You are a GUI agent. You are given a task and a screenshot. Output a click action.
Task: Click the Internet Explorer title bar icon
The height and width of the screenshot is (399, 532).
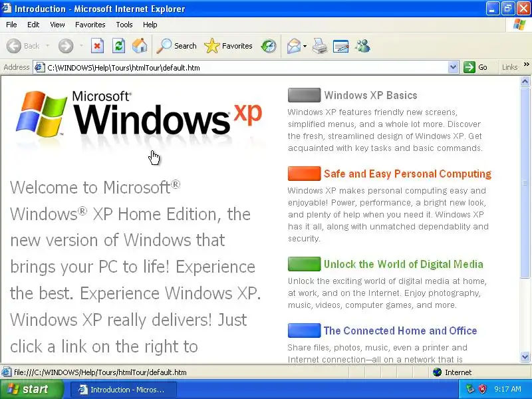coord(6,9)
